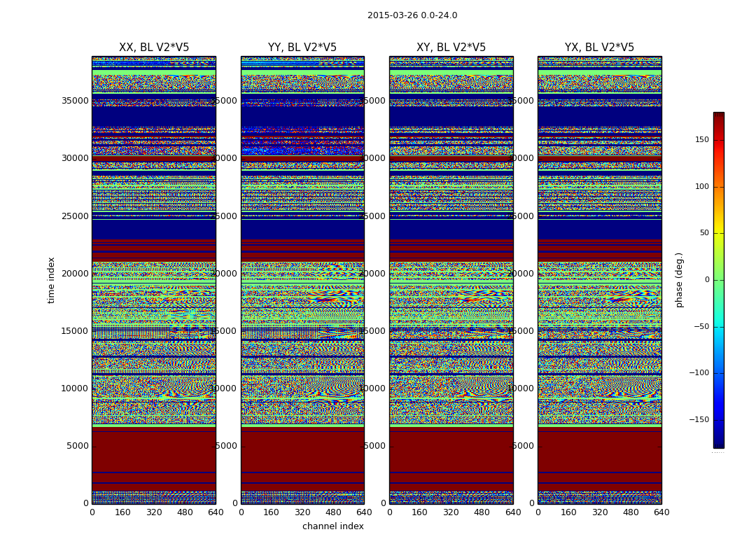The height and width of the screenshot is (560, 735).
Task: Click XY plot channel tick '320'
Action: click(x=451, y=512)
